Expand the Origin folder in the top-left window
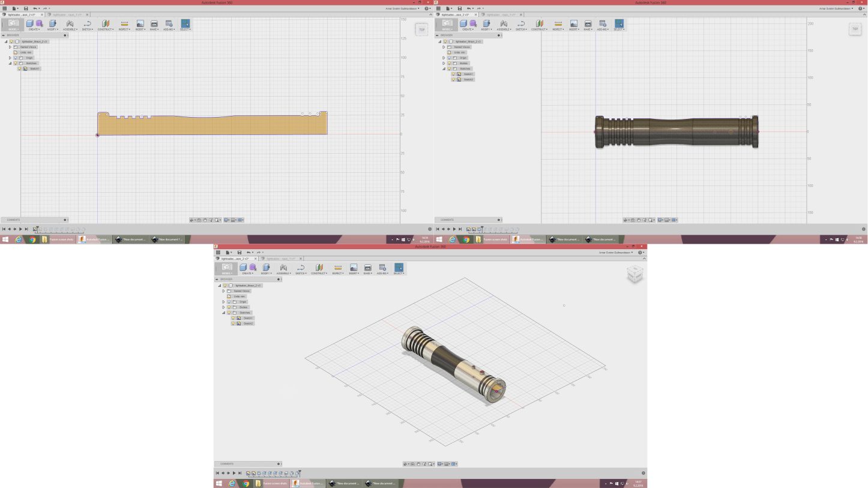The width and height of the screenshot is (868, 488). (x=10, y=58)
